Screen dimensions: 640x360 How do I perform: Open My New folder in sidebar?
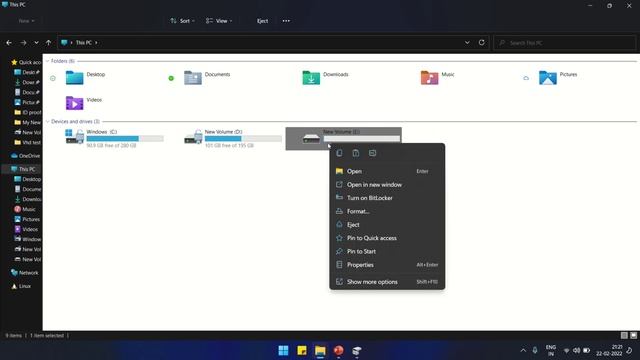pos(28,122)
